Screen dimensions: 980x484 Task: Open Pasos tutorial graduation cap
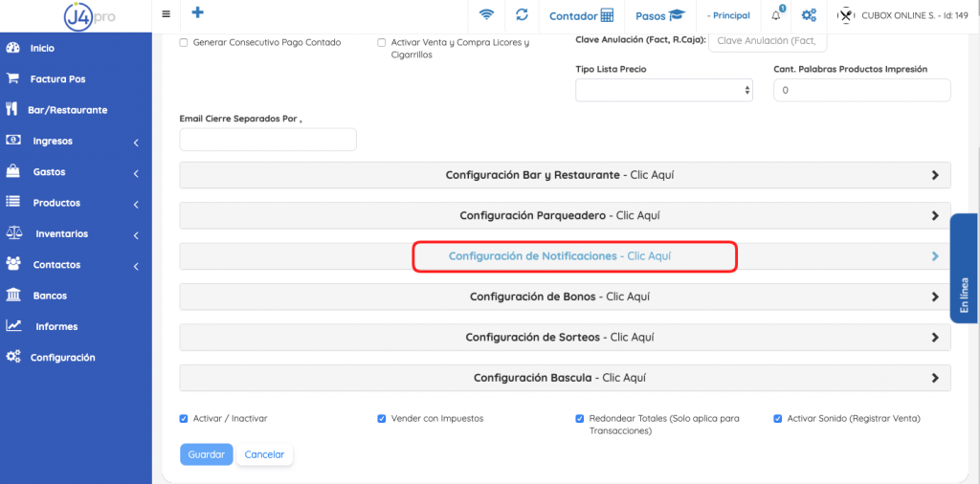point(660,15)
